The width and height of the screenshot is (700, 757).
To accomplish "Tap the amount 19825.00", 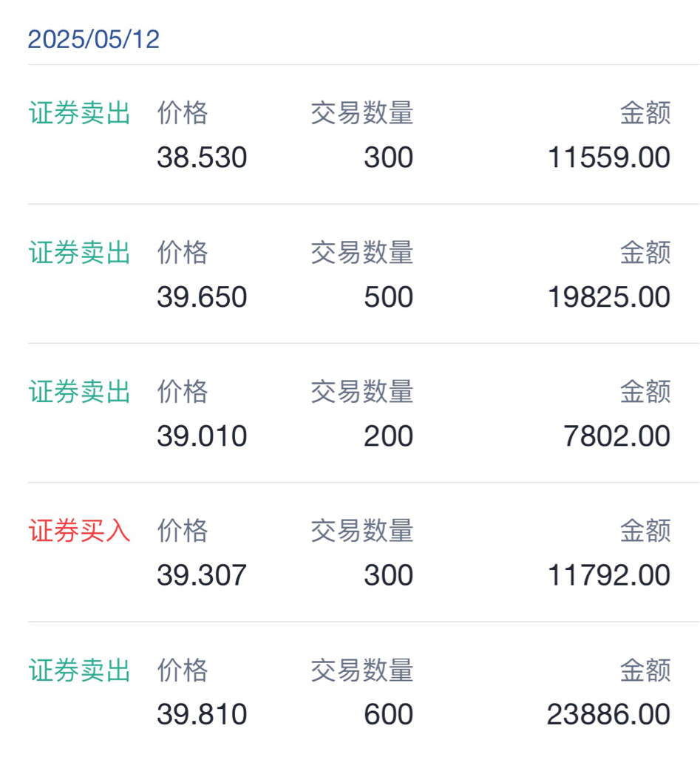I will click(x=609, y=296).
